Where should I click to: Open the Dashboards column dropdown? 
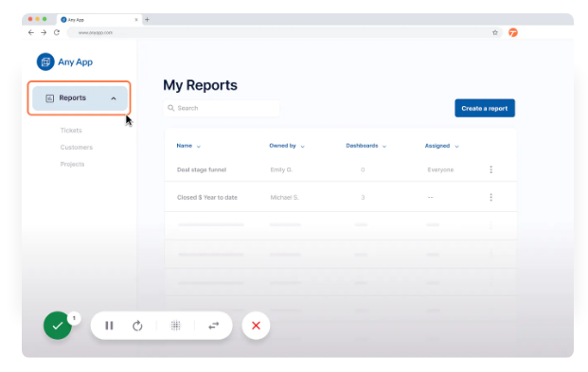point(384,147)
